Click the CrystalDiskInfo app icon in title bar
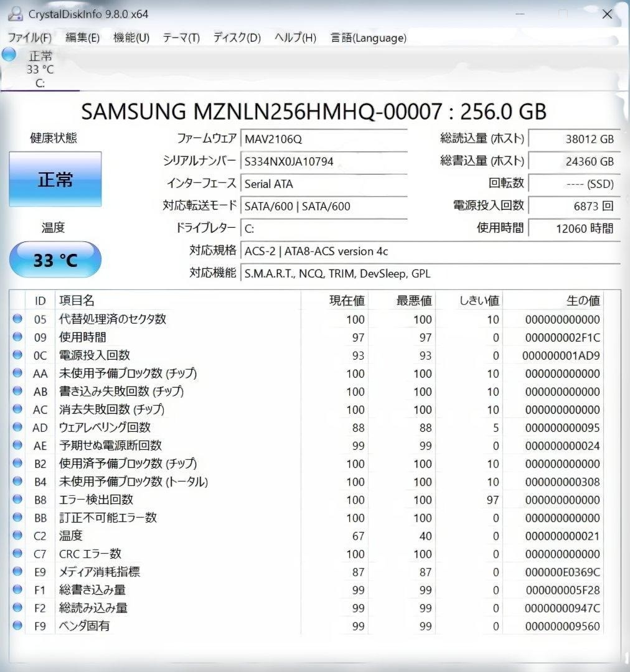This screenshot has height=672, width=630. [x=16, y=14]
